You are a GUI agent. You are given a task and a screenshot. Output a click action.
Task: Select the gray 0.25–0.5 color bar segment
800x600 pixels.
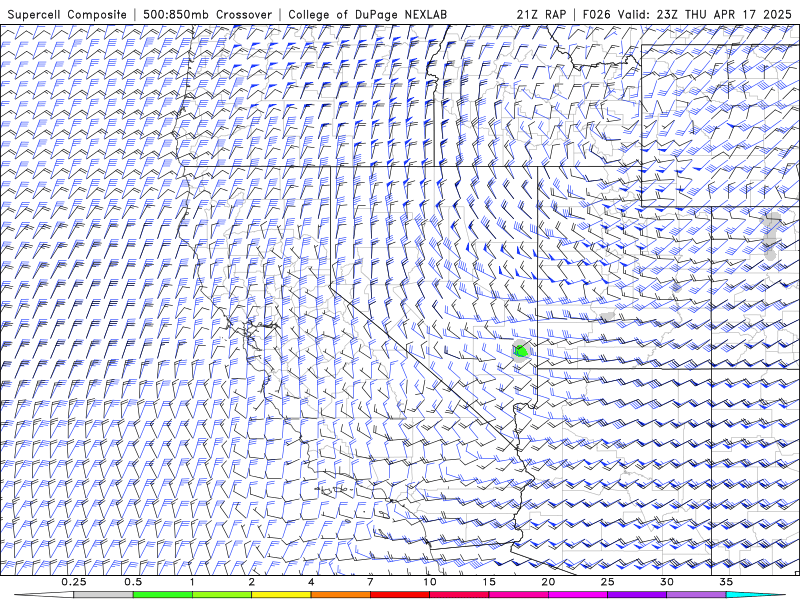click(103, 595)
